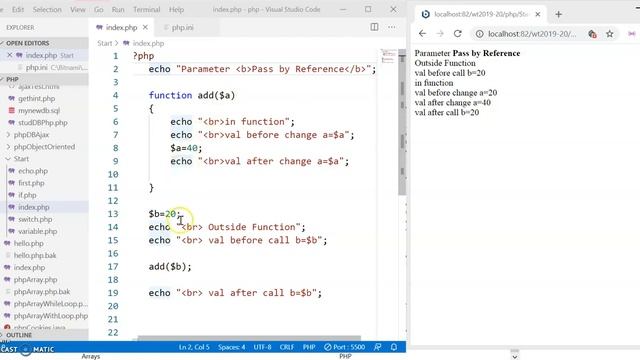Collapse the PHP folder section
The image size is (640, 360).
(44, 79)
